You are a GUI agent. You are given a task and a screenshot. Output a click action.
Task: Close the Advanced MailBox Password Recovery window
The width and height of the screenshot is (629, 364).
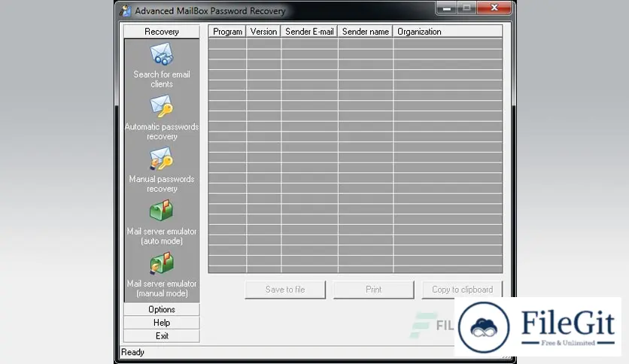tap(494, 8)
